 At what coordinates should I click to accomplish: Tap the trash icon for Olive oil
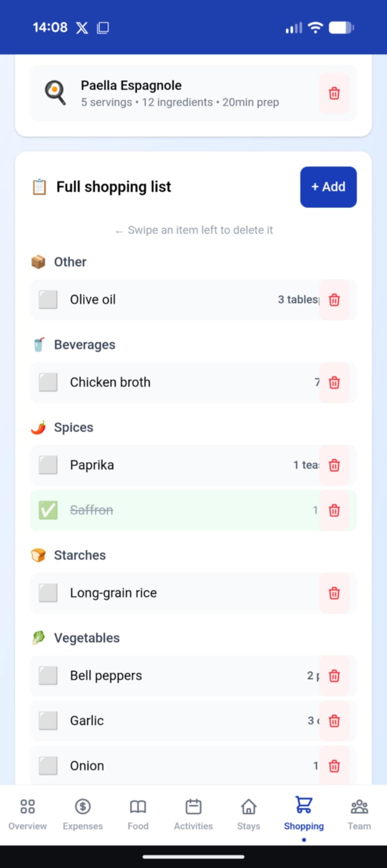coord(334,300)
